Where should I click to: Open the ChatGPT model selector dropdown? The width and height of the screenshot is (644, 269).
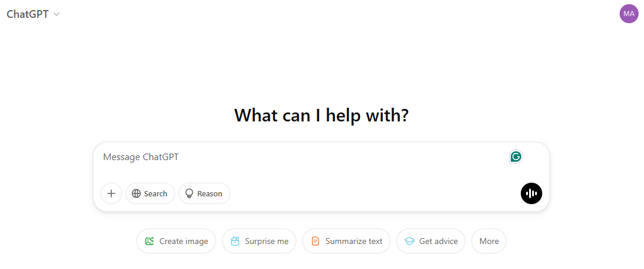pos(28,14)
